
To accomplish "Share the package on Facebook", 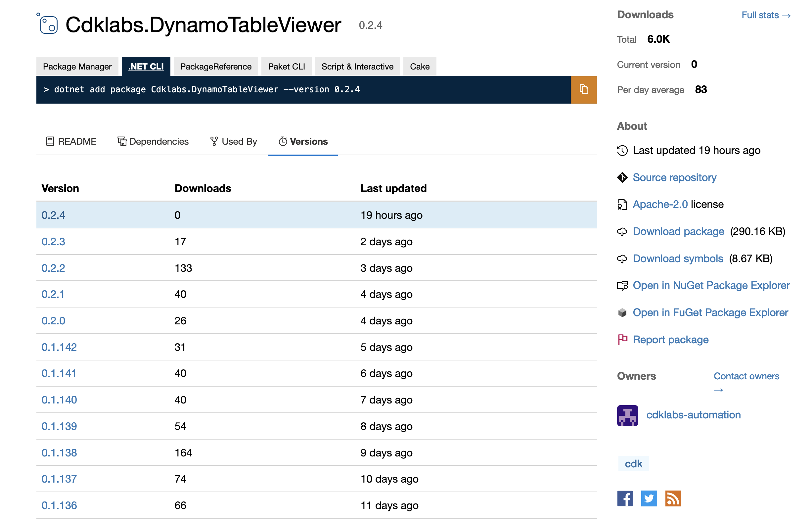I will pos(625,498).
